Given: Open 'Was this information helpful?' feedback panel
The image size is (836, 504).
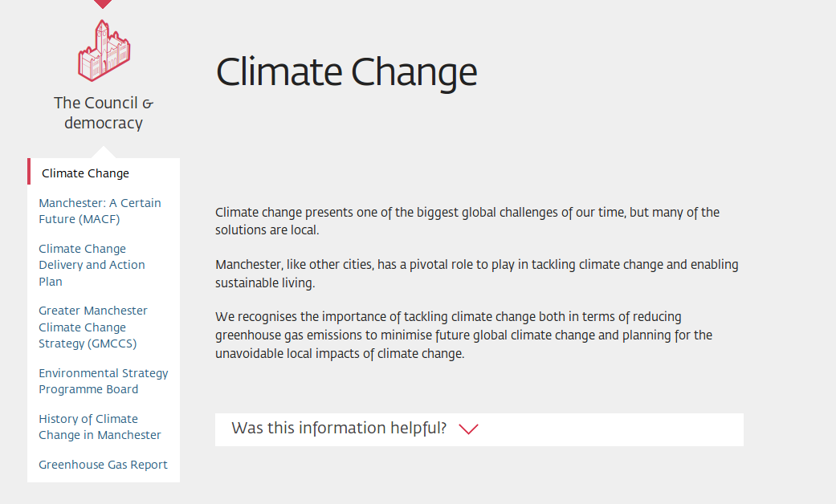Looking at the screenshot, I should pos(339,429).
